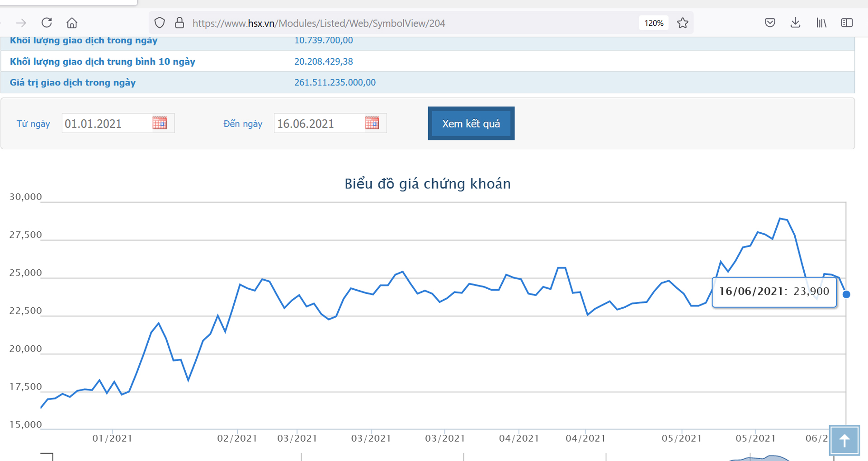Reload the current page
868x461 pixels.
47,23
